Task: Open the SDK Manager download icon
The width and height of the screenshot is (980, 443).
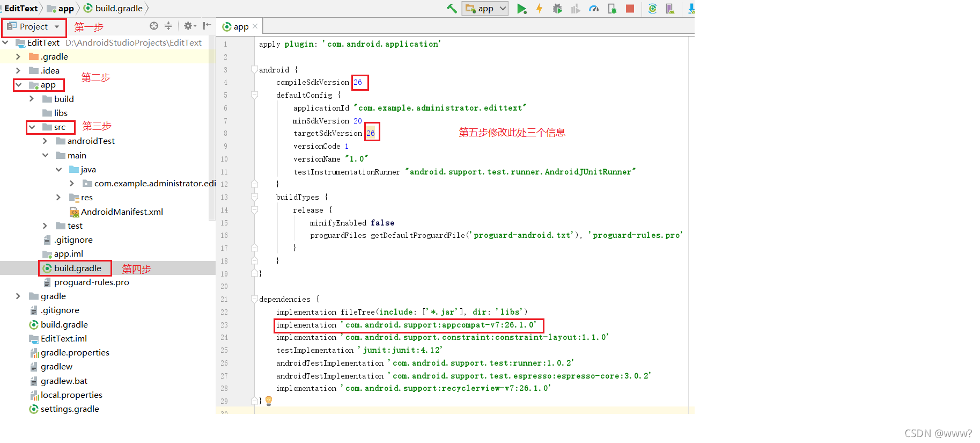Action: click(691, 9)
